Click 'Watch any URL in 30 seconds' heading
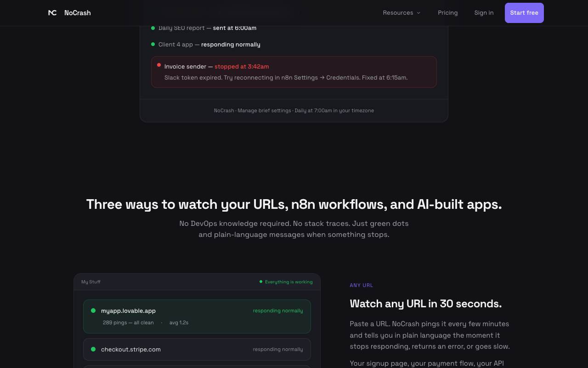The height and width of the screenshot is (368, 588). (x=426, y=304)
